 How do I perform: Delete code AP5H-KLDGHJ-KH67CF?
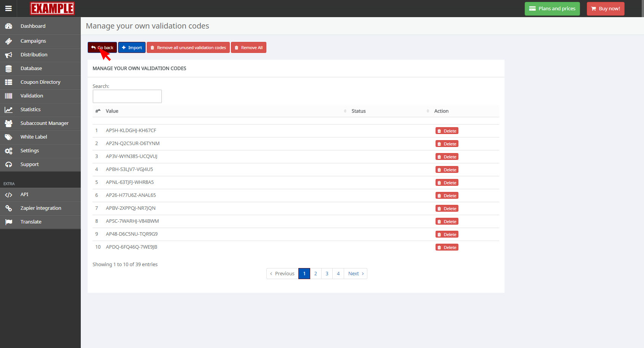[447, 131]
